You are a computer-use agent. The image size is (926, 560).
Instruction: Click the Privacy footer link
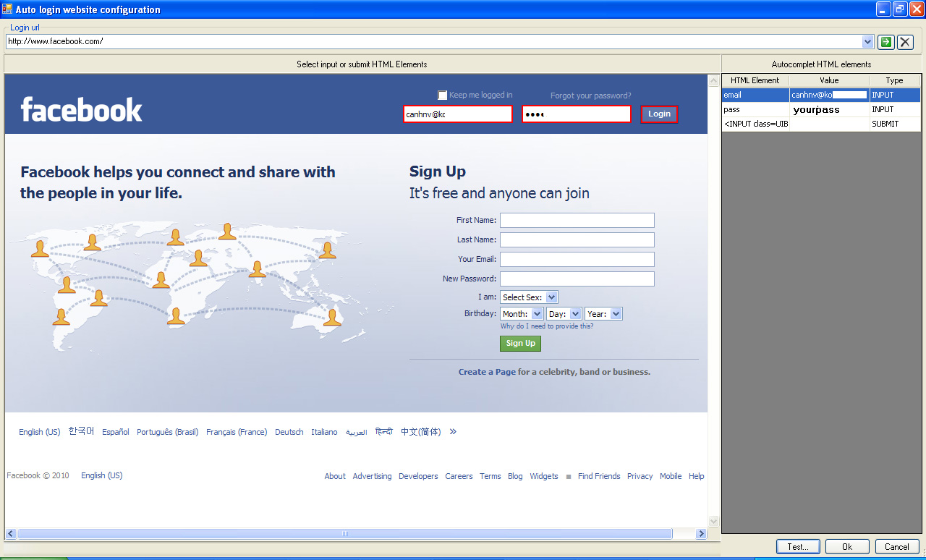[x=640, y=476]
